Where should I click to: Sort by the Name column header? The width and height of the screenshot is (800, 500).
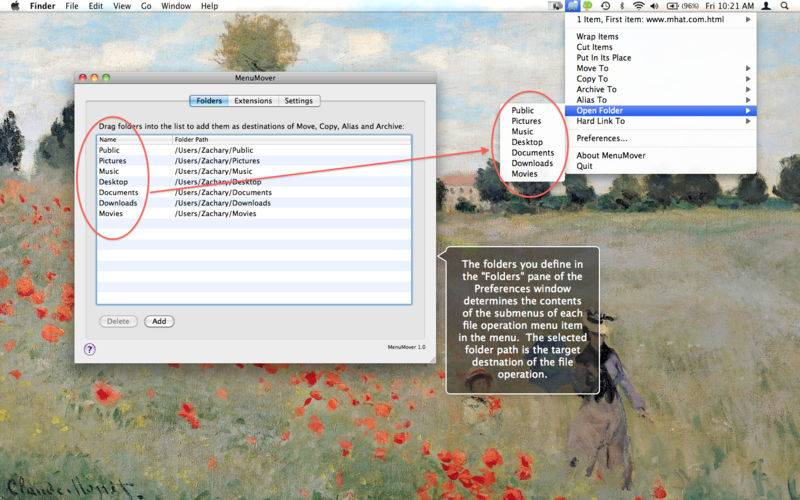click(135, 139)
